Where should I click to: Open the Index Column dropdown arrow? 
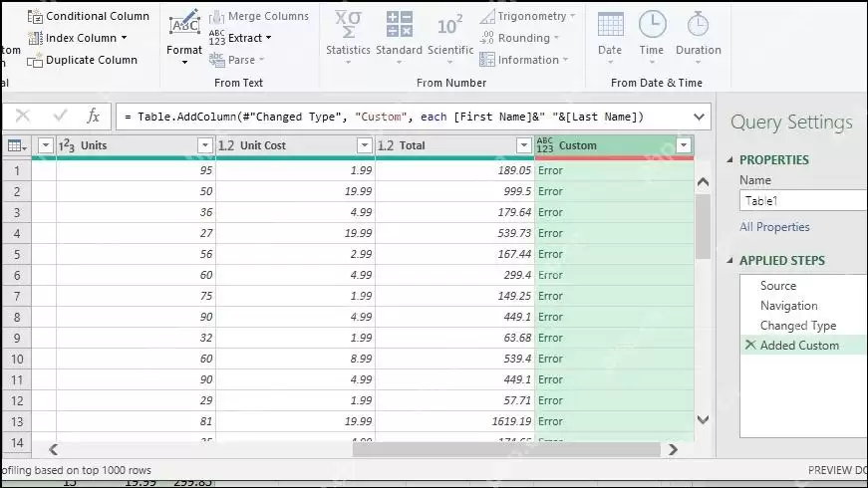(x=124, y=38)
